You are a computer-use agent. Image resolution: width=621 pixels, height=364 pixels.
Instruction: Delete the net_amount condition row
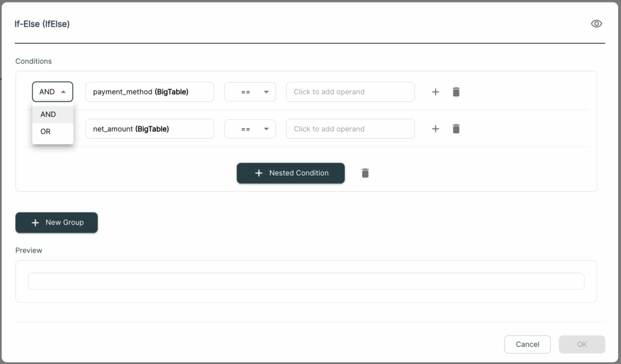pos(456,128)
